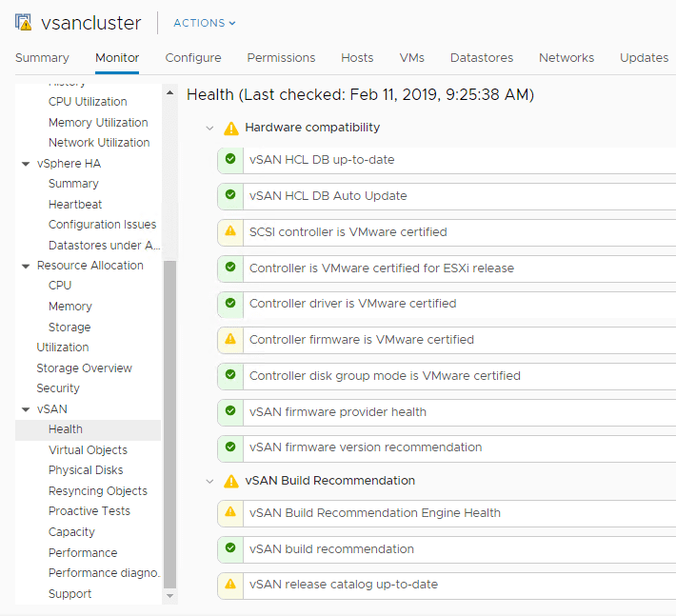Select Controller firmware is VMware certified test
676x616 pixels.
click(x=447, y=340)
